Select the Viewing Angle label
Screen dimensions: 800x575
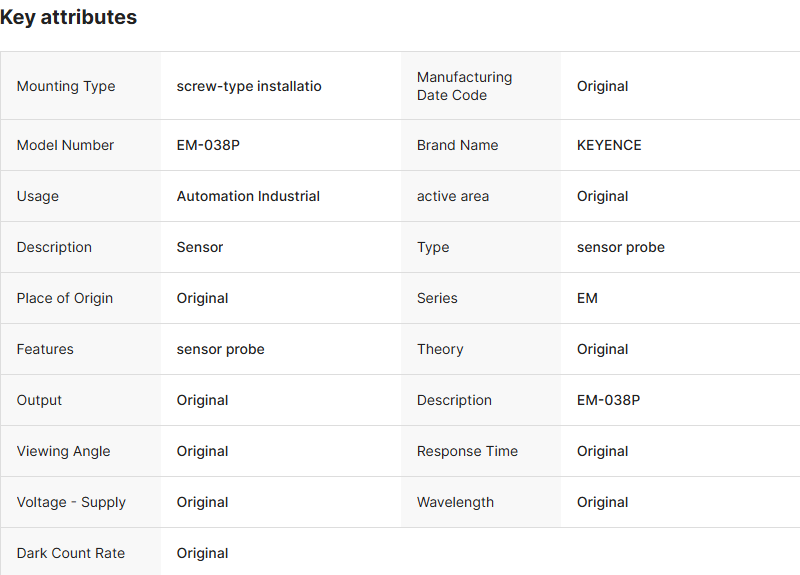coord(63,451)
